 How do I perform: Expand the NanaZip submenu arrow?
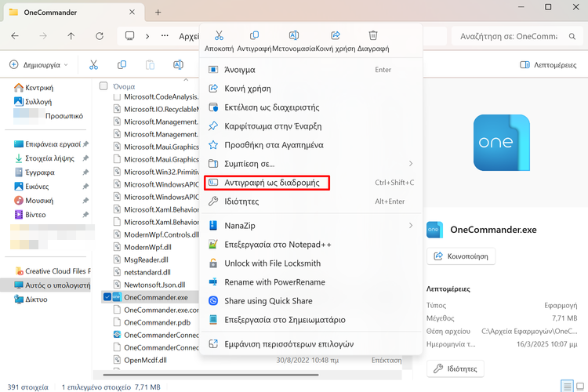click(411, 226)
